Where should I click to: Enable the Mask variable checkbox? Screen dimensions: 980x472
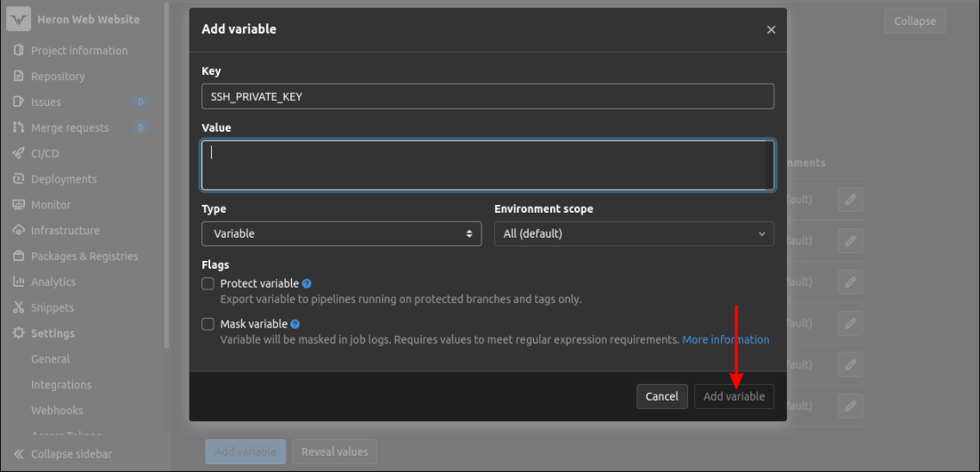click(x=208, y=325)
